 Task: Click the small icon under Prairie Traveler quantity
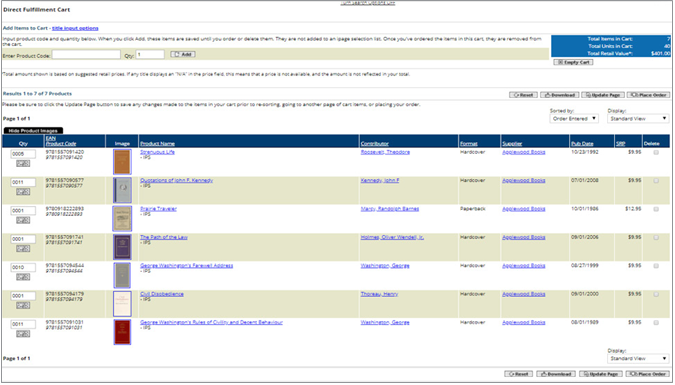pyautogui.click(x=23, y=220)
